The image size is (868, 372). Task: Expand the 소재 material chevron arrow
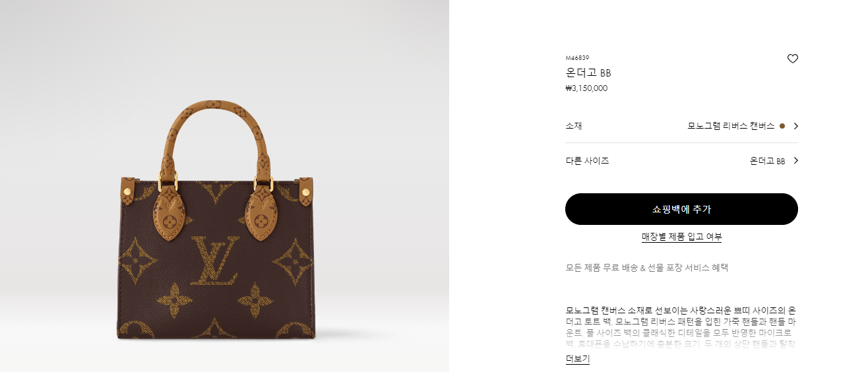795,126
